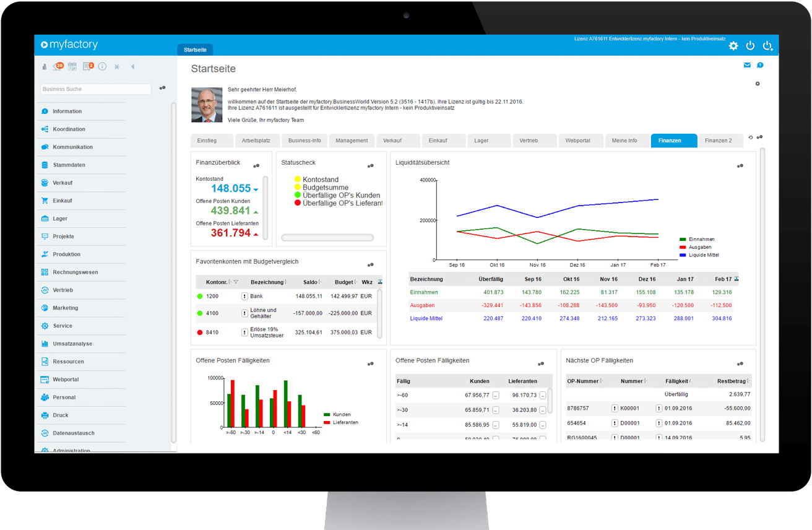Sort by the Fälligkeit column arrow
This screenshot has width=812, height=530.
pyautogui.click(x=690, y=381)
